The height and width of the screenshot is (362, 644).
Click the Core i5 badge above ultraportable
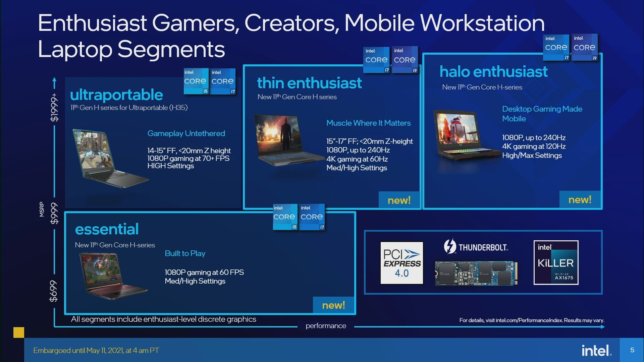[196, 81]
